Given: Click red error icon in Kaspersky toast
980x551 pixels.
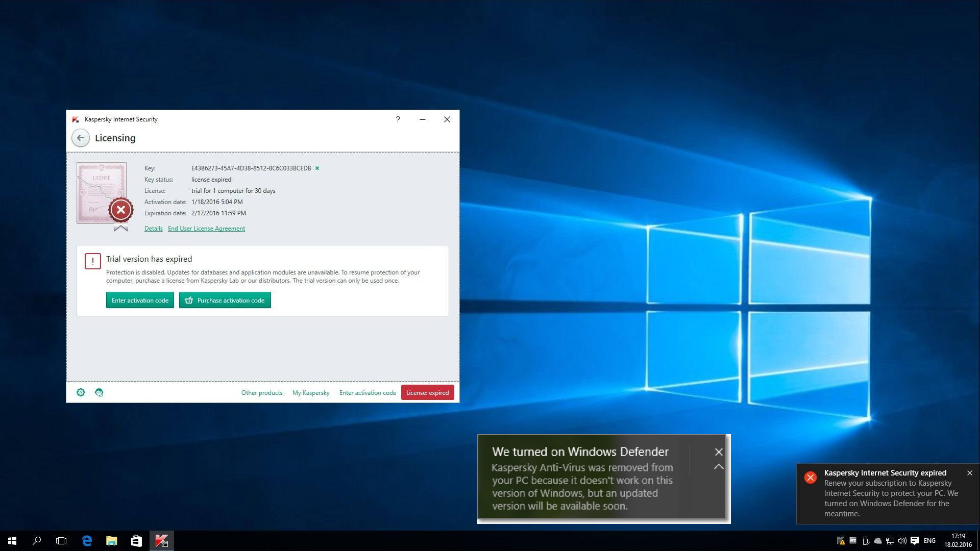Looking at the screenshot, I should [x=810, y=478].
